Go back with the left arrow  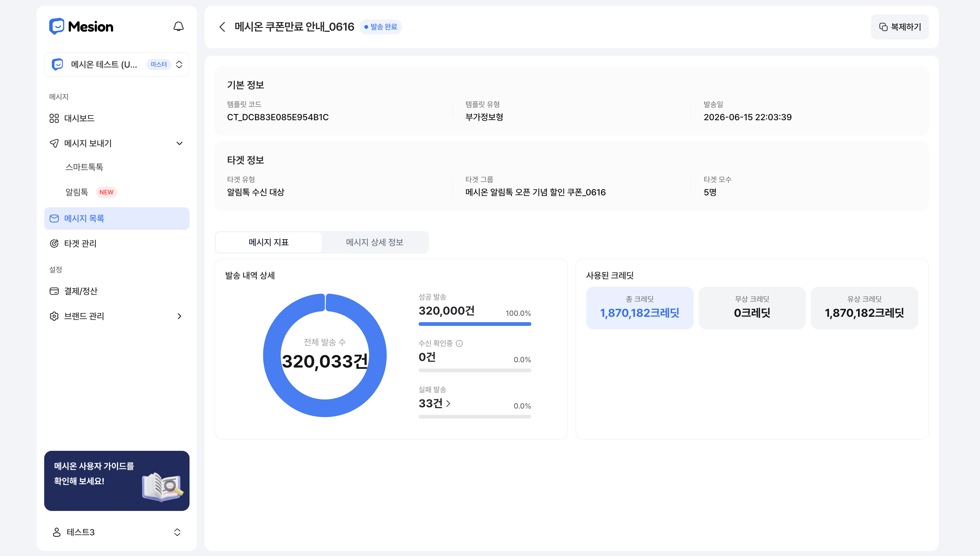pos(222,27)
